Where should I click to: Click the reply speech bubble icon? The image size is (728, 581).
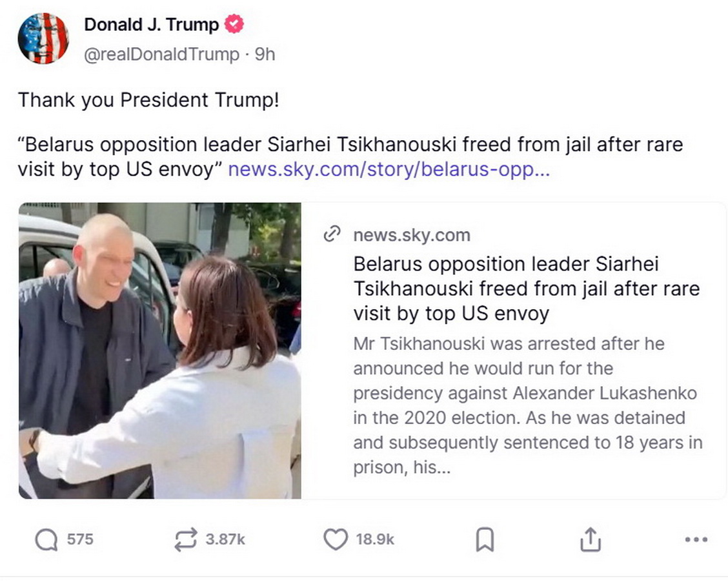[46, 540]
